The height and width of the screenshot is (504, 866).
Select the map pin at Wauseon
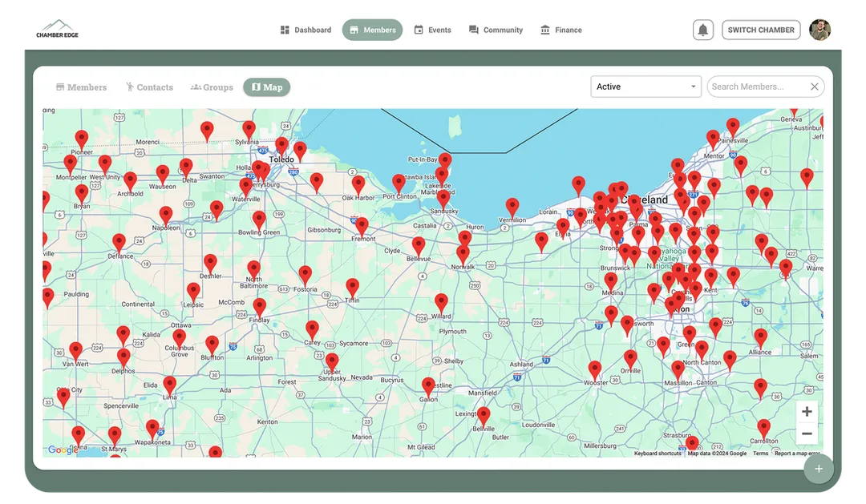click(x=162, y=175)
